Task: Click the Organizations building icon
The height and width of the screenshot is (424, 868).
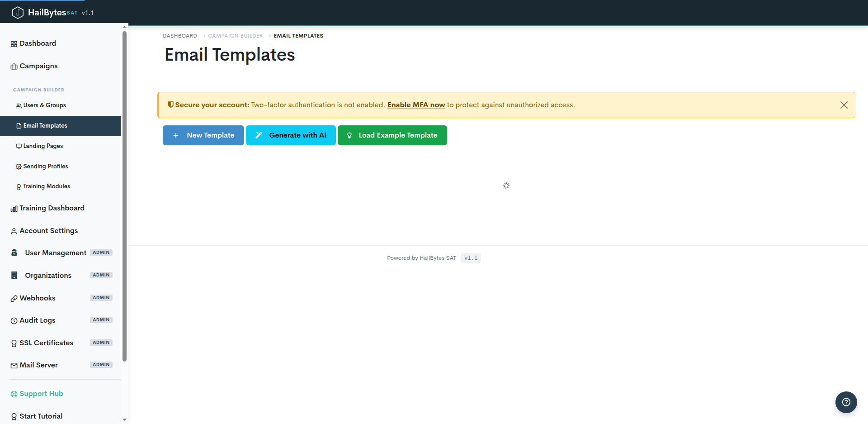Action: point(14,275)
